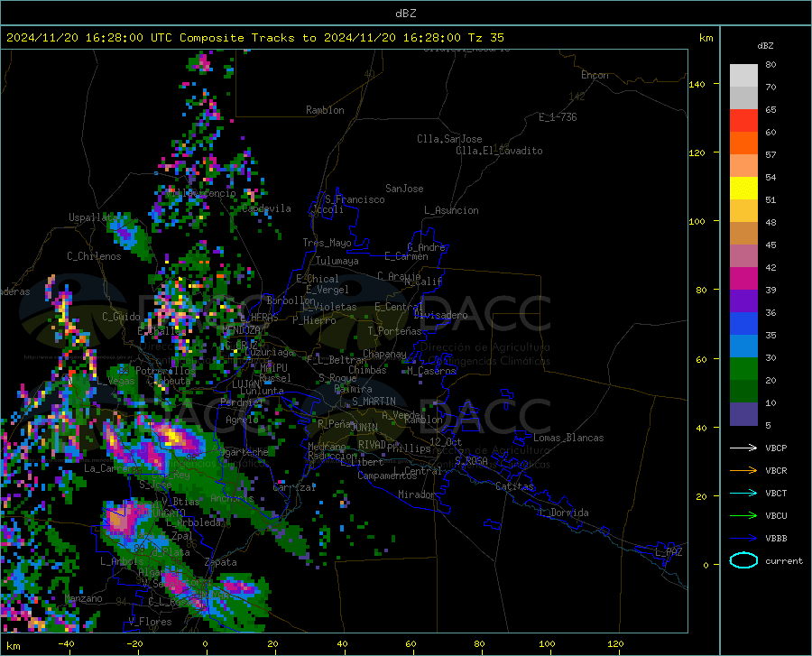Click the 'km' unit label at bottom-left
812x656 pixels.
(x=13, y=646)
